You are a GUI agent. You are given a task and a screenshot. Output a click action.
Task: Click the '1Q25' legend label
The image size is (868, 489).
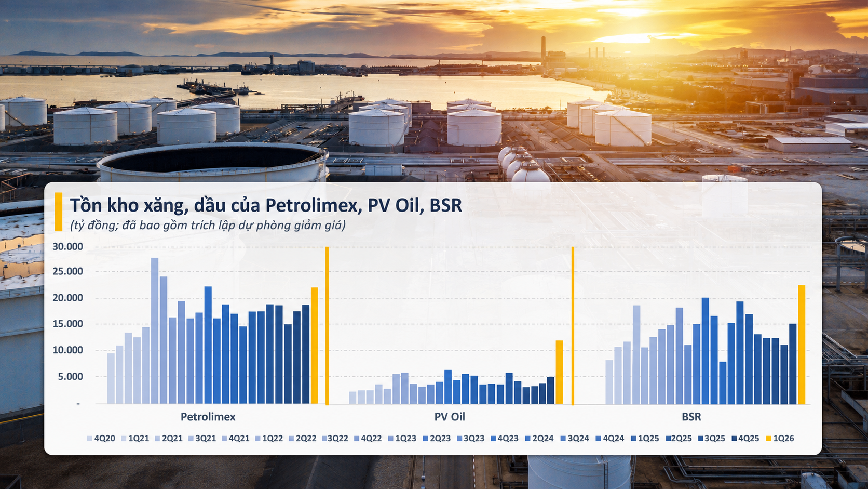pos(648,438)
